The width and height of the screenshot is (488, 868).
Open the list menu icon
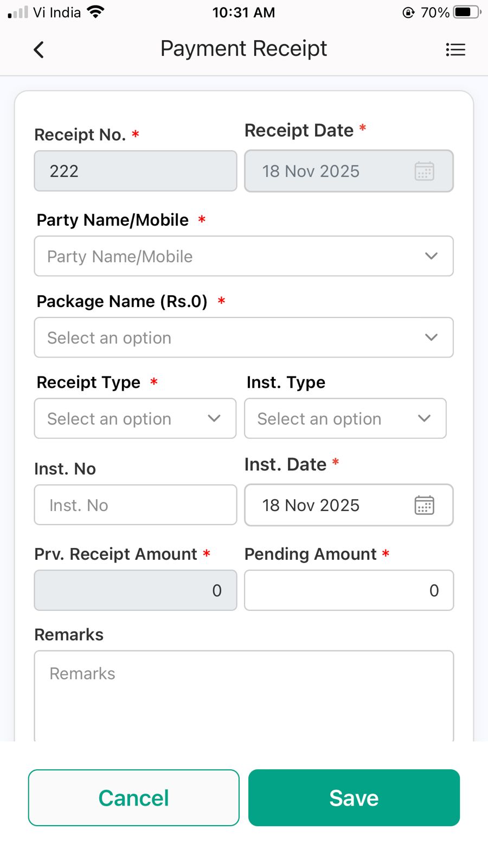coord(455,50)
